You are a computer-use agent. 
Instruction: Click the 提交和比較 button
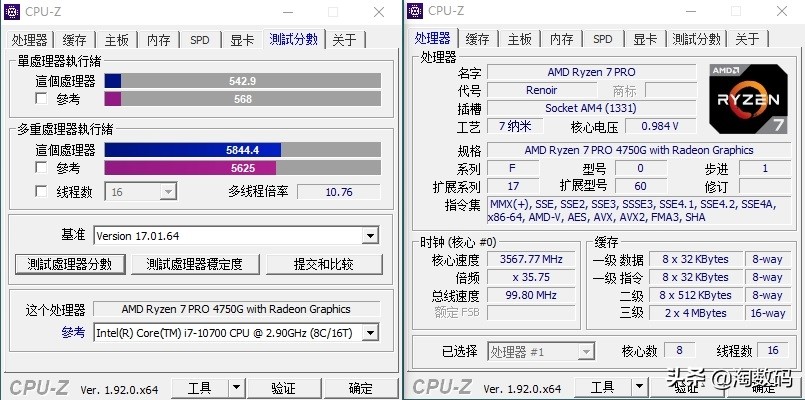click(324, 264)
